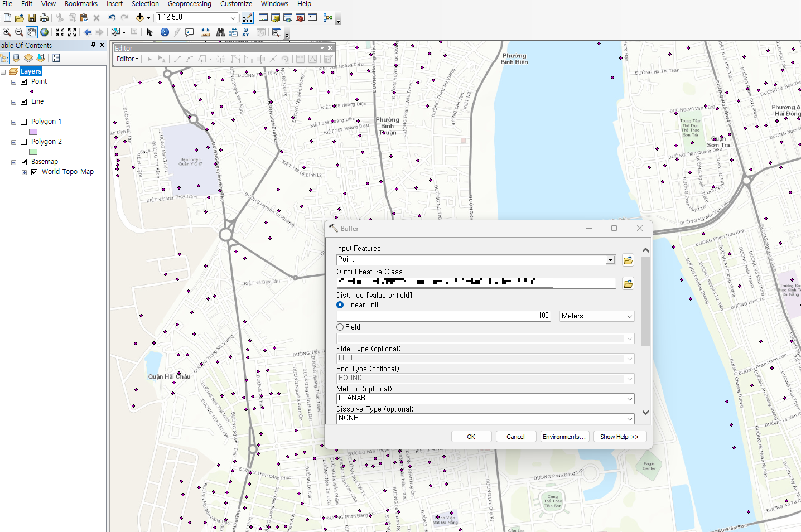Open the Dissolve Type dropdown
The height and width of the screenshot is (532, 801).
[x=485, y=418]
